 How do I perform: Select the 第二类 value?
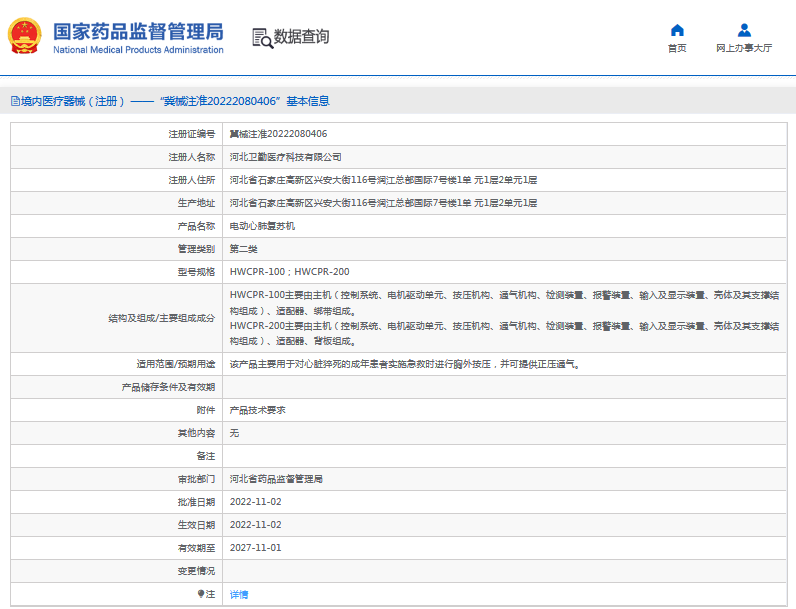pos(243,249)
